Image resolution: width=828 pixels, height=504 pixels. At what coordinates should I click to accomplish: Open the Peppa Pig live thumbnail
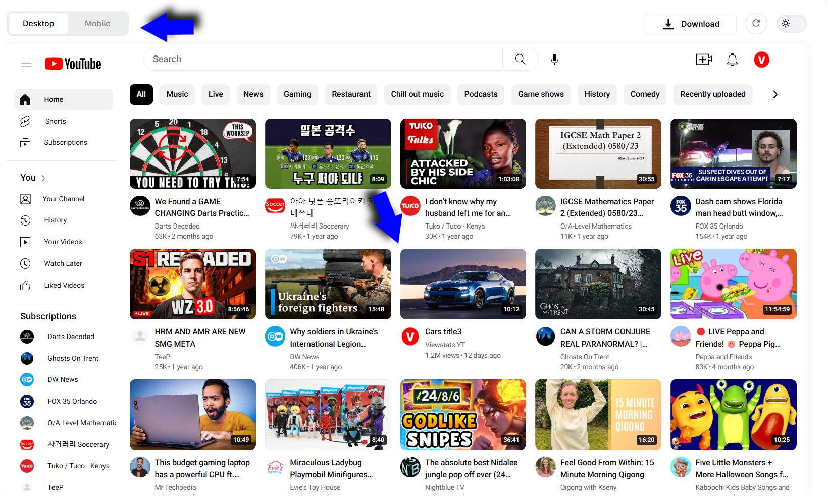[734, 284]
